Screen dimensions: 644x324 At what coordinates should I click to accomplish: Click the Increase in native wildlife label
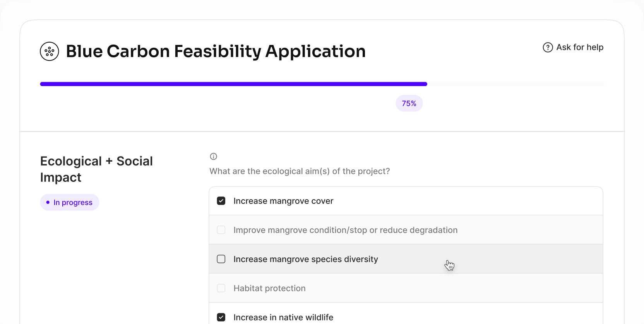point(283,317)
